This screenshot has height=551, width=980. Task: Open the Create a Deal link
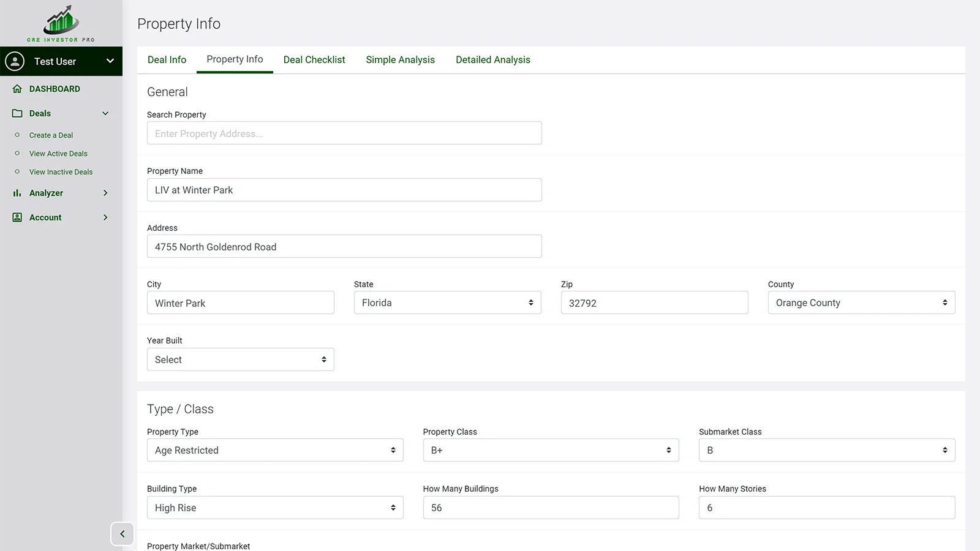[51, 135]
